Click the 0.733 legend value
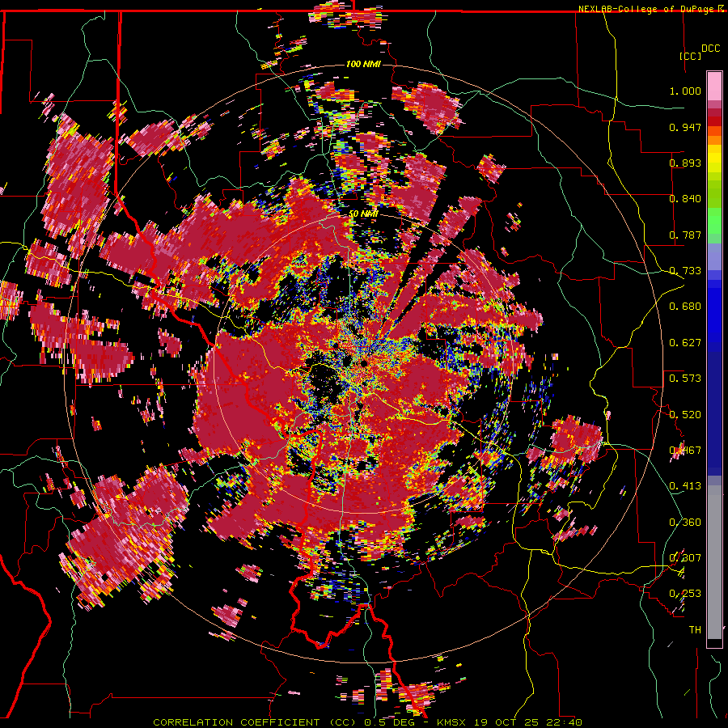The height and width of the screenshot is (728, 728). pos(685,271)
